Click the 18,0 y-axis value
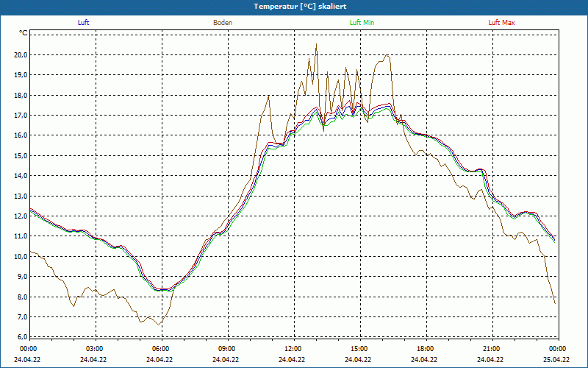Image resolution: width=588 pixels, height=368 pixels. point(21,95)
